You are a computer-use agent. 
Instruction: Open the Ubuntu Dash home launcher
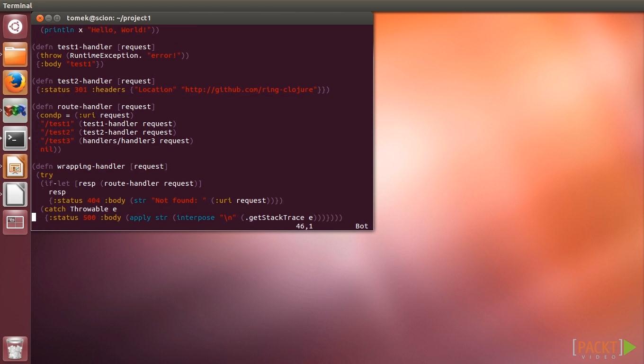pos(15,27)
